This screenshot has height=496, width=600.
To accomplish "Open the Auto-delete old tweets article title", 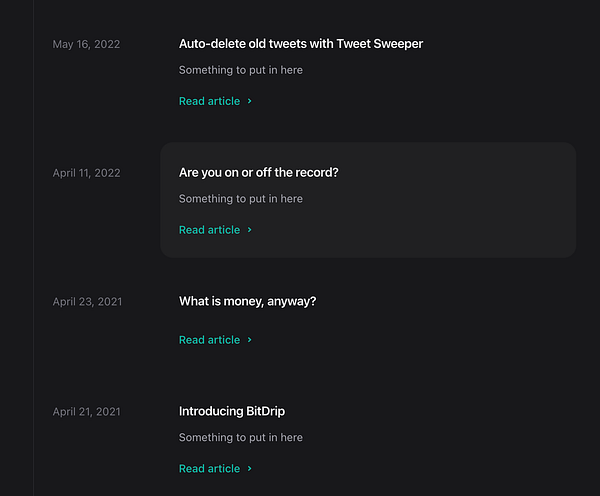I will coord(300,44).
